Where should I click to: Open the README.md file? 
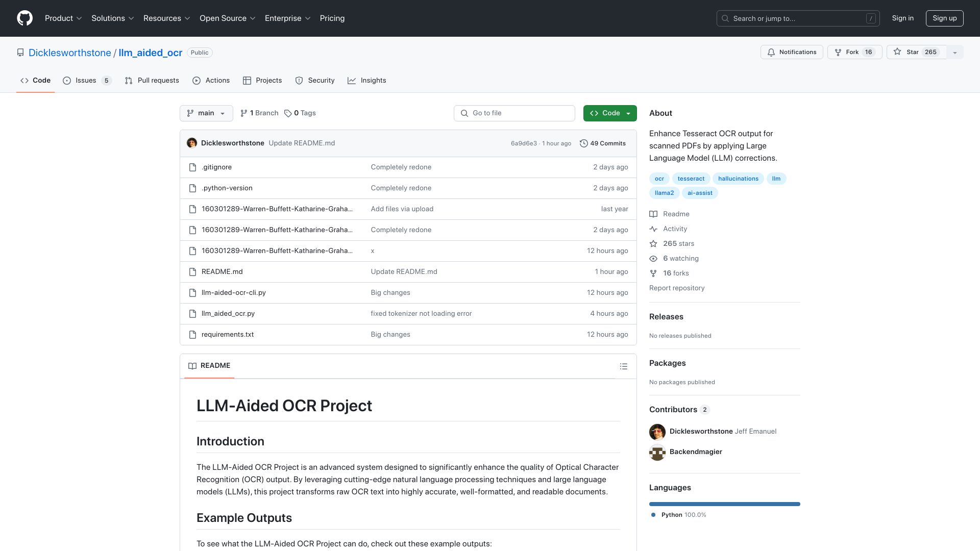tap(222, 272)
